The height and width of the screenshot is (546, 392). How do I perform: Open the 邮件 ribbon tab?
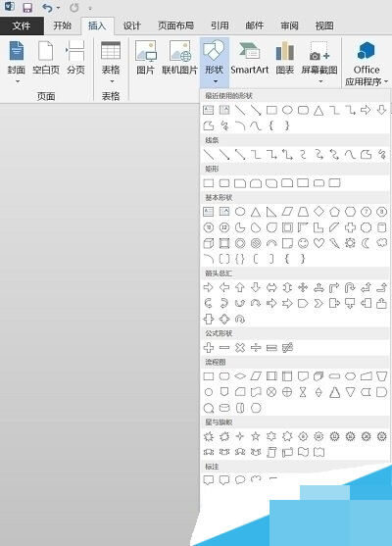[255, 25]
